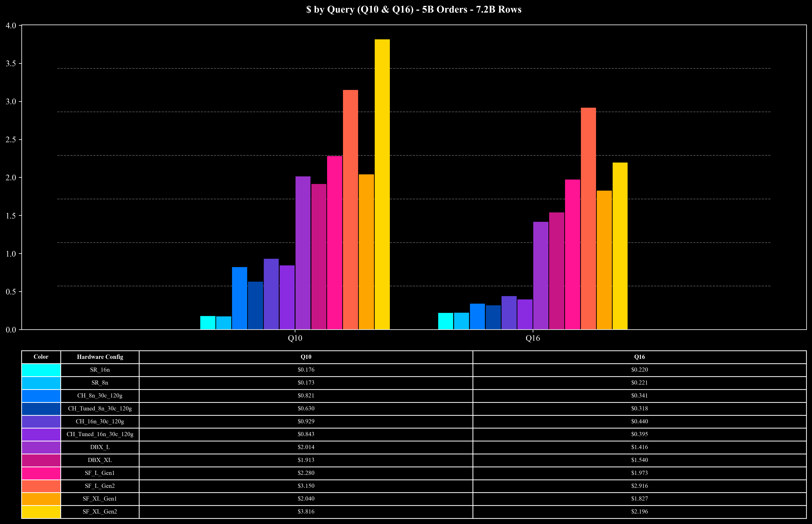812x524 pixels.
Task: Click the Q10 x-axis label
Action: (295, 338)
